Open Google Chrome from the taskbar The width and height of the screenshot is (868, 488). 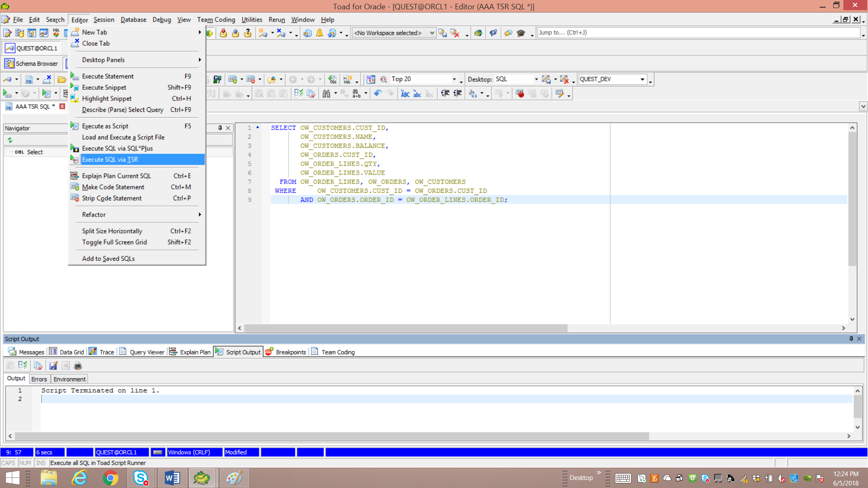tap(110, 478)
